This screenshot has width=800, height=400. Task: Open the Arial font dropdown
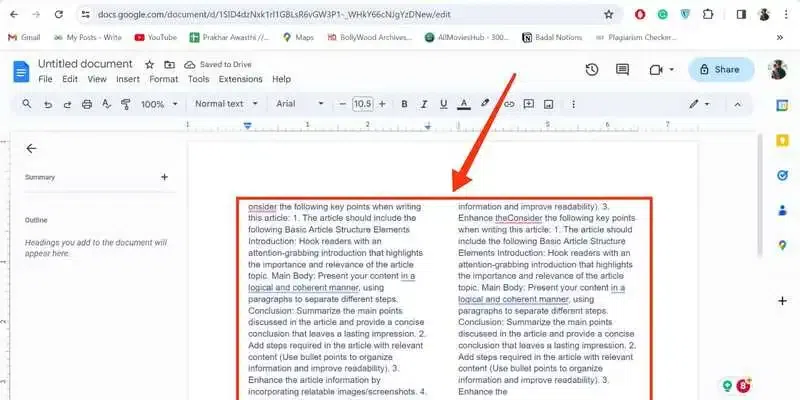[x=300, y=104]
